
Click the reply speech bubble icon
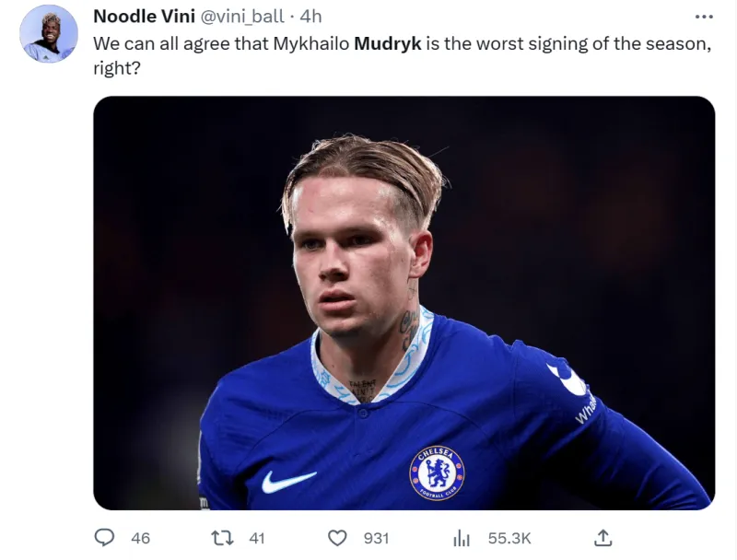104,538
